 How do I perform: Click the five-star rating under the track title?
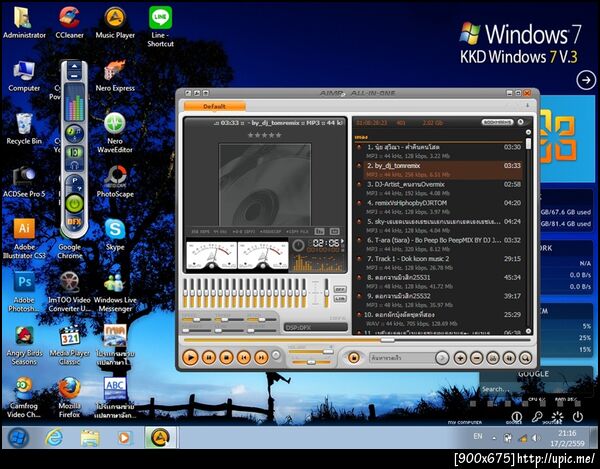(x=264, y=135)
